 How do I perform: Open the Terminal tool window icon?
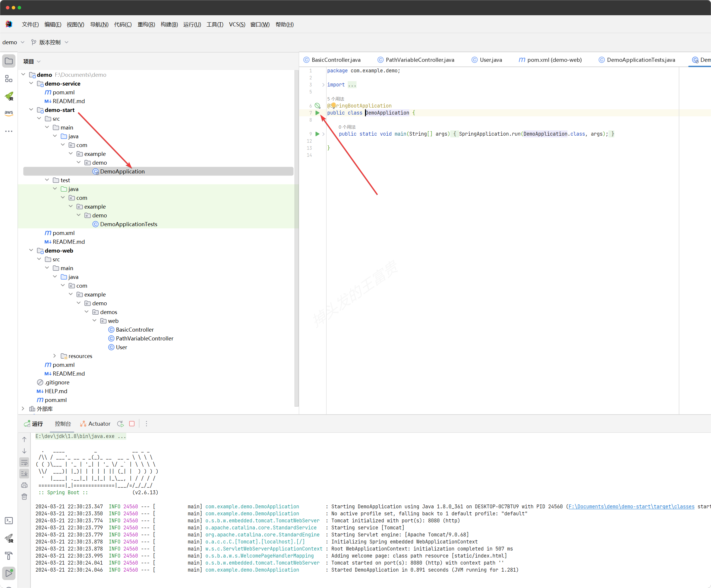(x=9, y=520)
